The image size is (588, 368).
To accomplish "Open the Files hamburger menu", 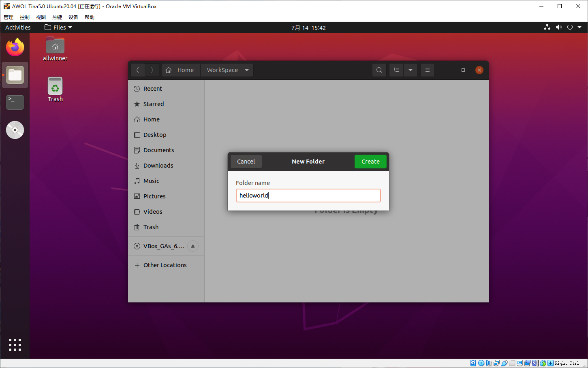I will click(x=427, y=70).
